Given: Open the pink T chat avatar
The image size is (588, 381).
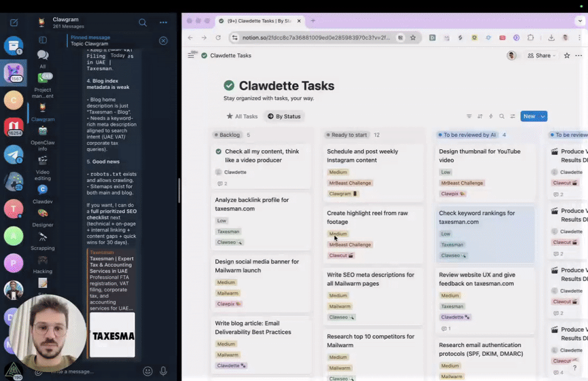Looking at the screenshot, I should 14,209.
